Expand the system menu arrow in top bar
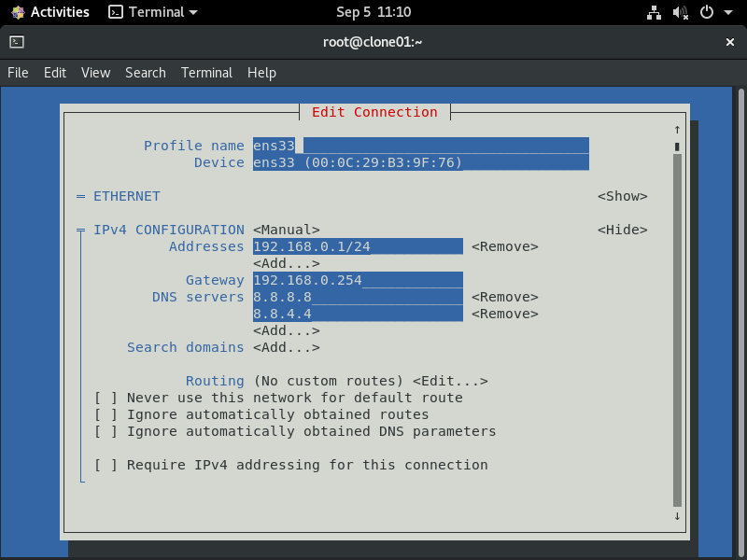The image size is (747, 560). pos(728,12)
